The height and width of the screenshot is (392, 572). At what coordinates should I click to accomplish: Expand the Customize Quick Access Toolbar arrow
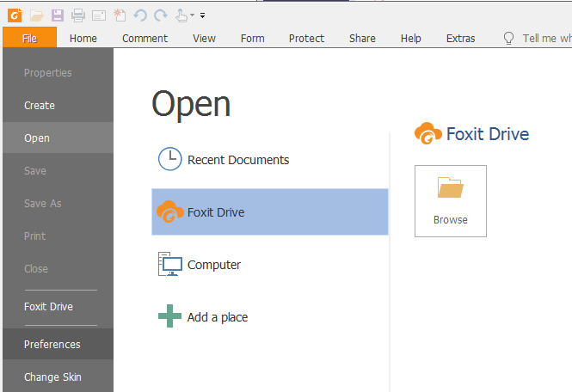pyautogui.click(x=202, y=15)
